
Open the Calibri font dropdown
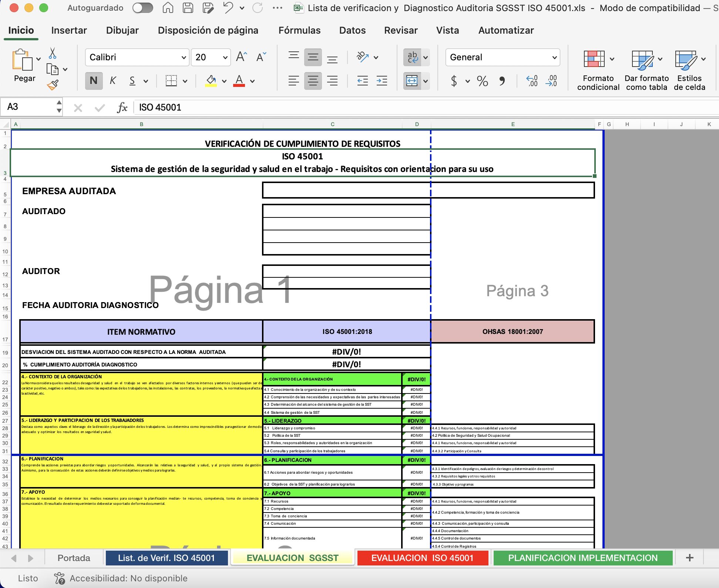pyautogui.click(x=184, y=57)
